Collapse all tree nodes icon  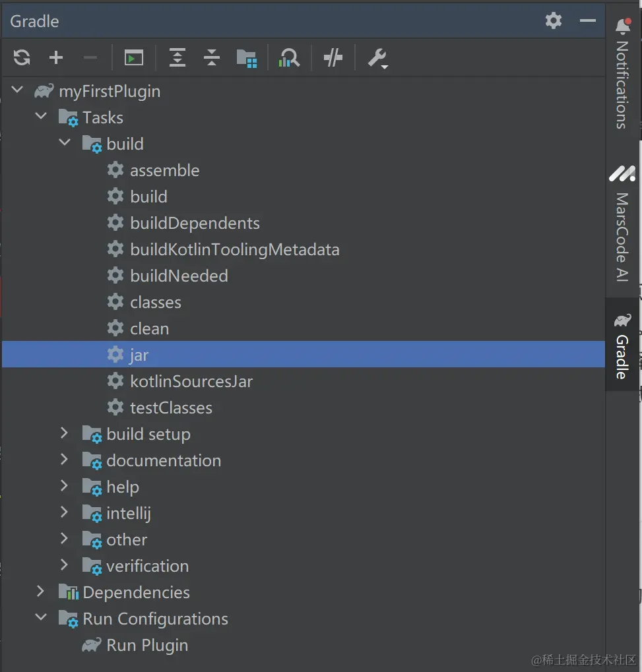[x=211, y=57]
